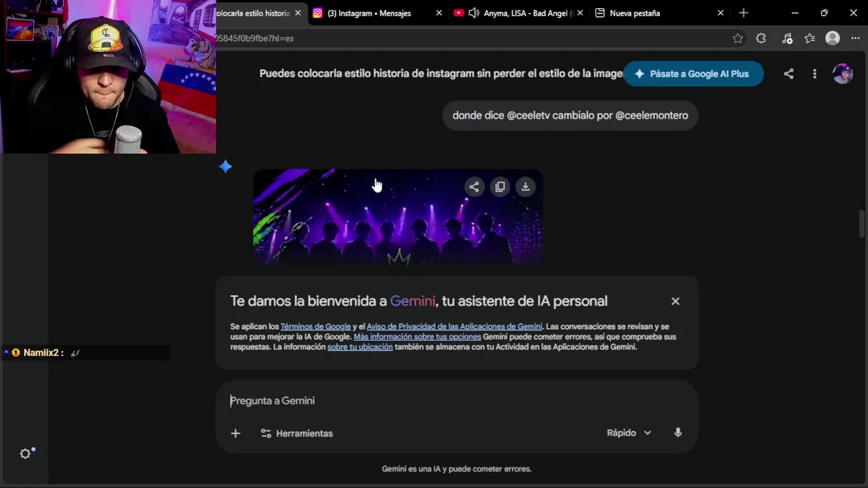
Task: Click Pásate a Google AI Plus
Action: point(693,74)
